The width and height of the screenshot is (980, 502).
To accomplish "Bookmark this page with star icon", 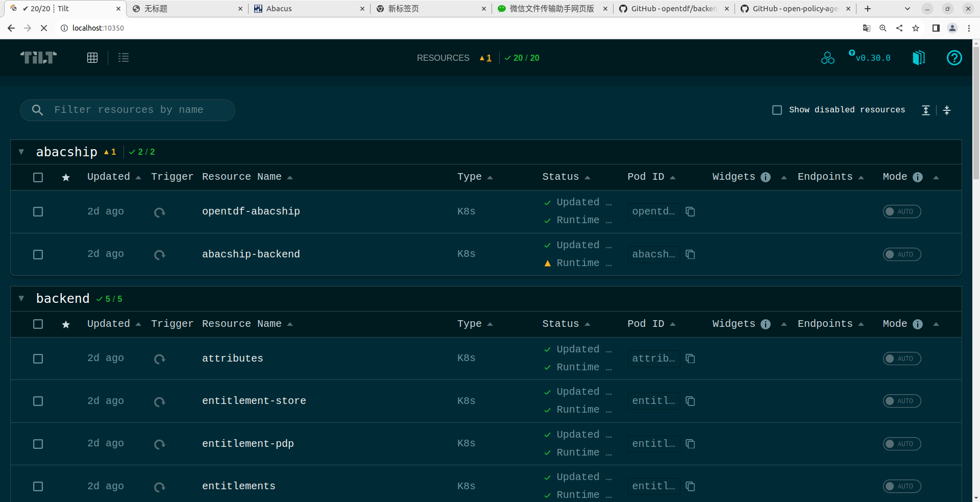I will (916, 28).
